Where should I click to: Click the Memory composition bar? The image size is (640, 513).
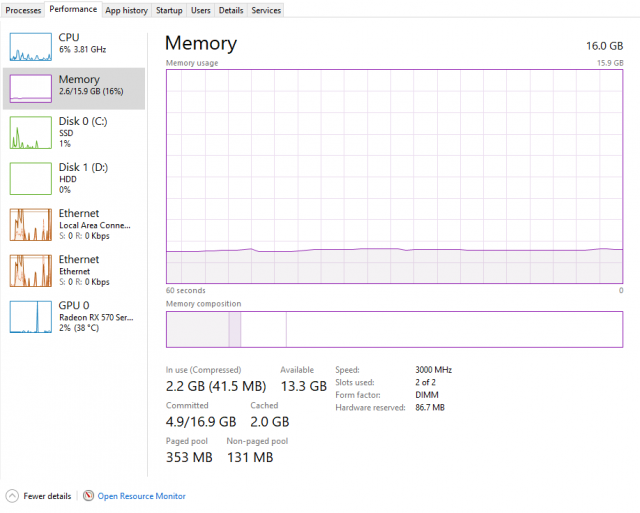coord(394,329)
